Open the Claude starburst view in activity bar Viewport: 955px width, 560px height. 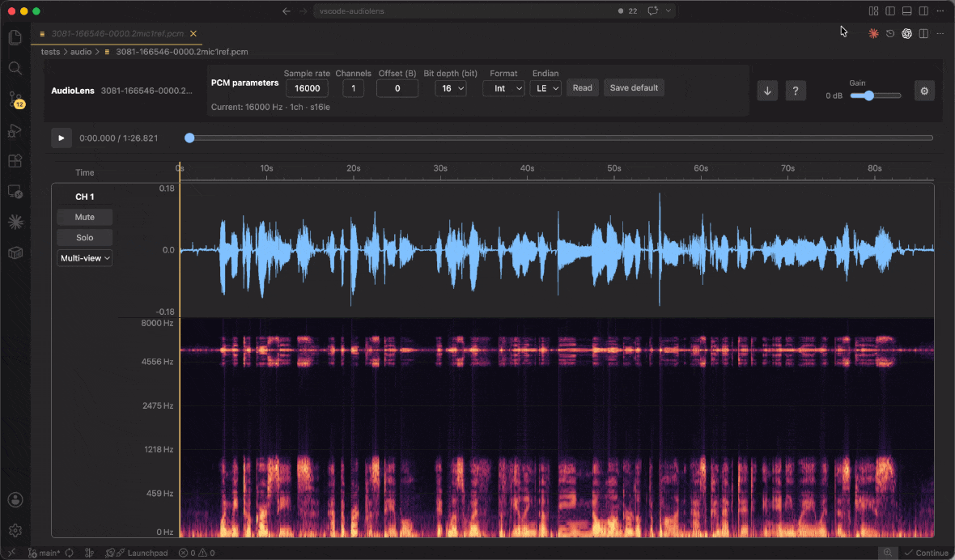(x=15, y=223)
